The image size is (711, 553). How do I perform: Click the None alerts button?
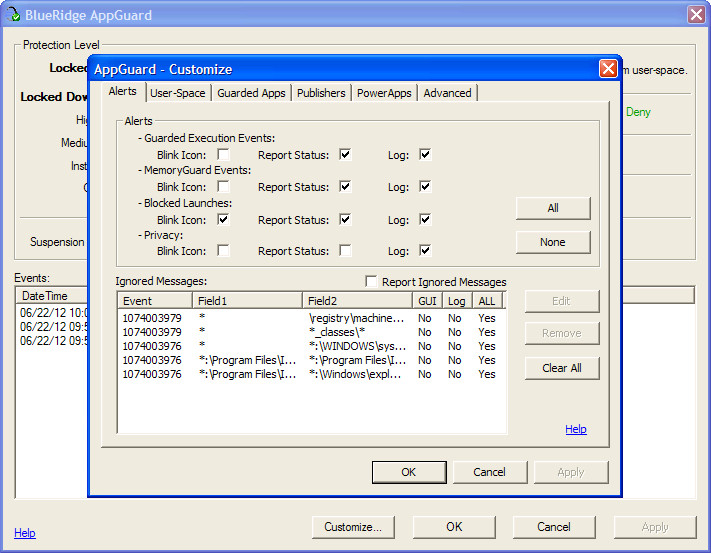553,242
